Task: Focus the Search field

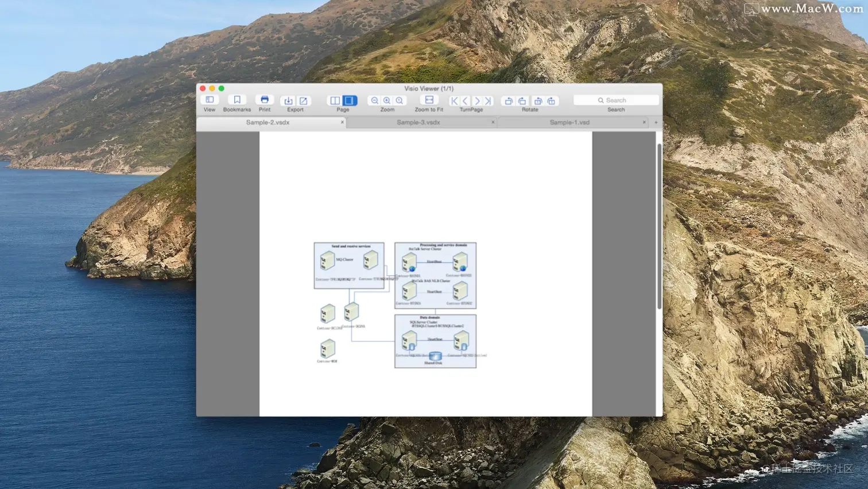Action: point(616,100)
